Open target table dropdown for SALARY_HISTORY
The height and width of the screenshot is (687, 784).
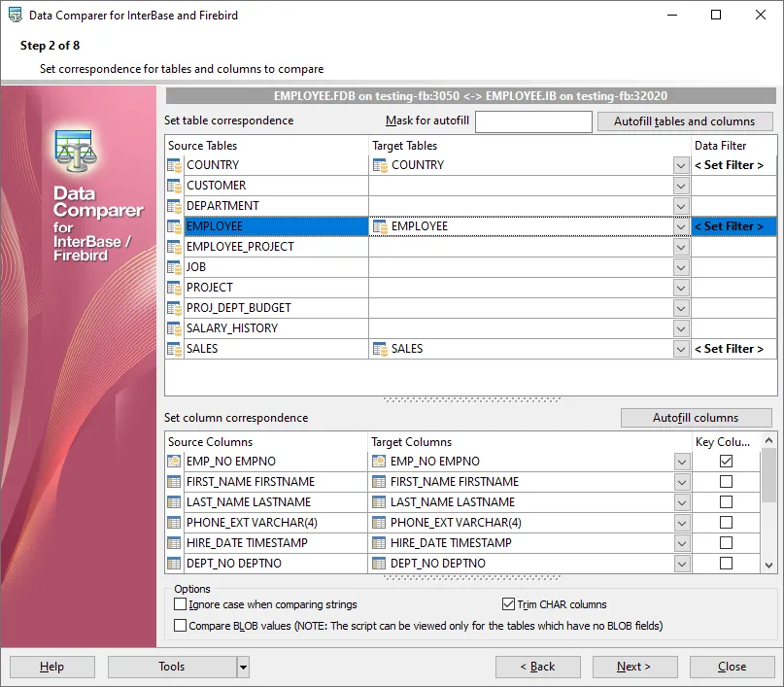tap(681, 328)
